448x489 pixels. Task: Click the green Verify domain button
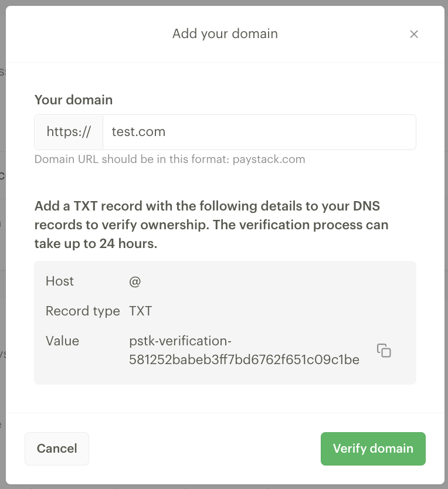point(373,449)
